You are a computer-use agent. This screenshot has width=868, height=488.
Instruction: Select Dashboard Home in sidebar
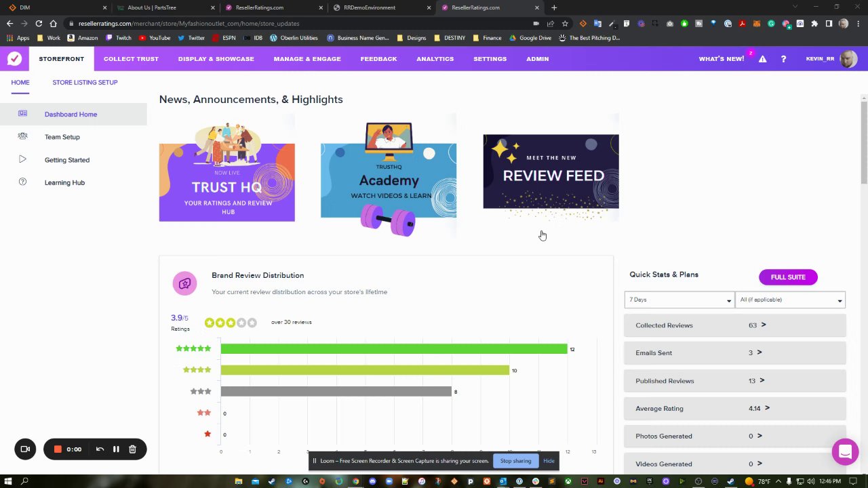[x=73, y=114]
